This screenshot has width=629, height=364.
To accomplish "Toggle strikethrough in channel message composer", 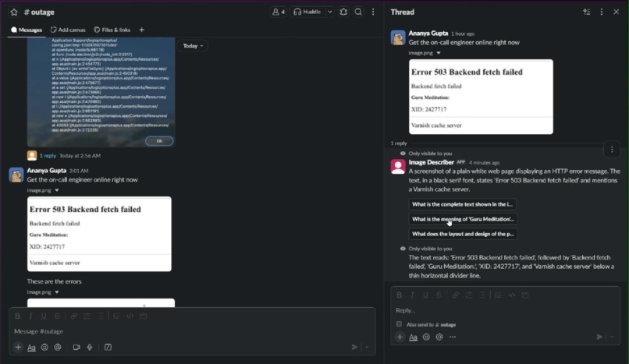I will (x=57, y=316).
